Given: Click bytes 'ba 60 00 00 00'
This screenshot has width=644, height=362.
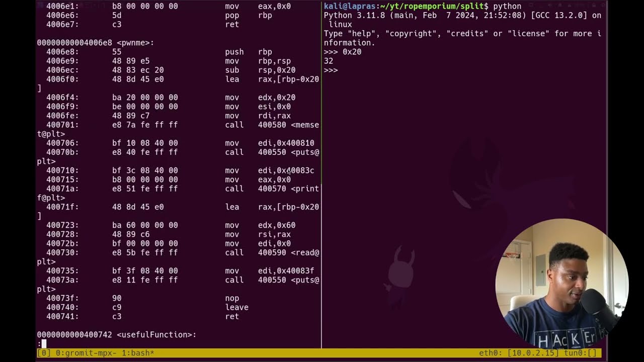Looking at the screenshot, I should [x=145, y=225].
